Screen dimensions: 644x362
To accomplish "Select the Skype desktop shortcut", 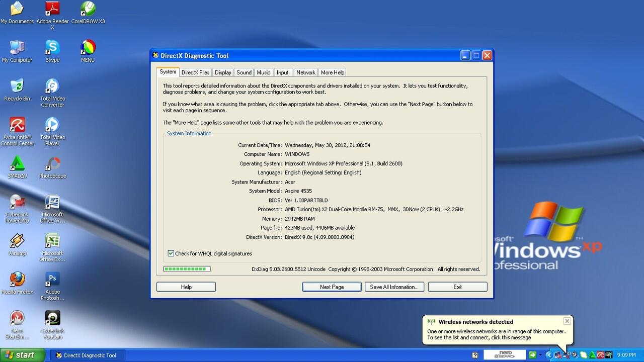I will pos(52,51).
